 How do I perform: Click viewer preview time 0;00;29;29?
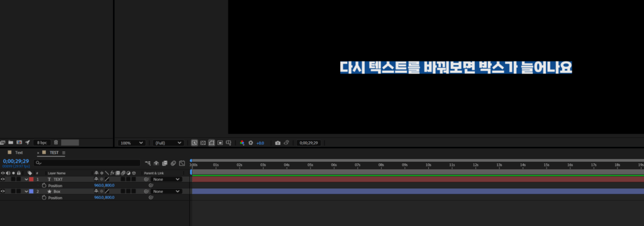pos(309,143)
